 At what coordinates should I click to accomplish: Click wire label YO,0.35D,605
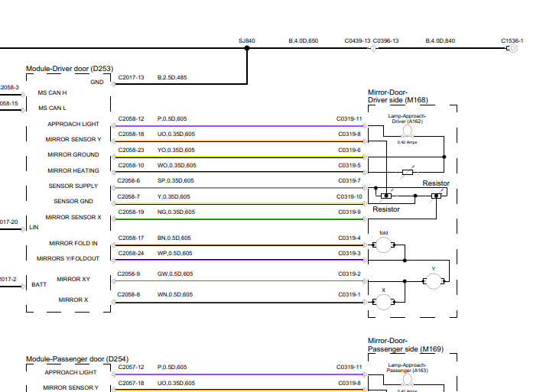pyautogui.click(x=176, y=151)
